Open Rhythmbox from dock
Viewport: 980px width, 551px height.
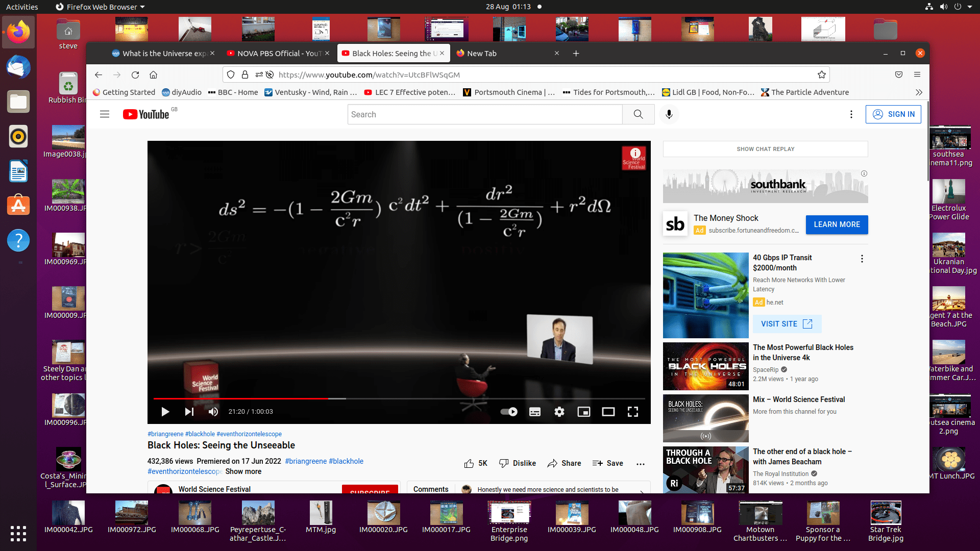tap(18, 137)
